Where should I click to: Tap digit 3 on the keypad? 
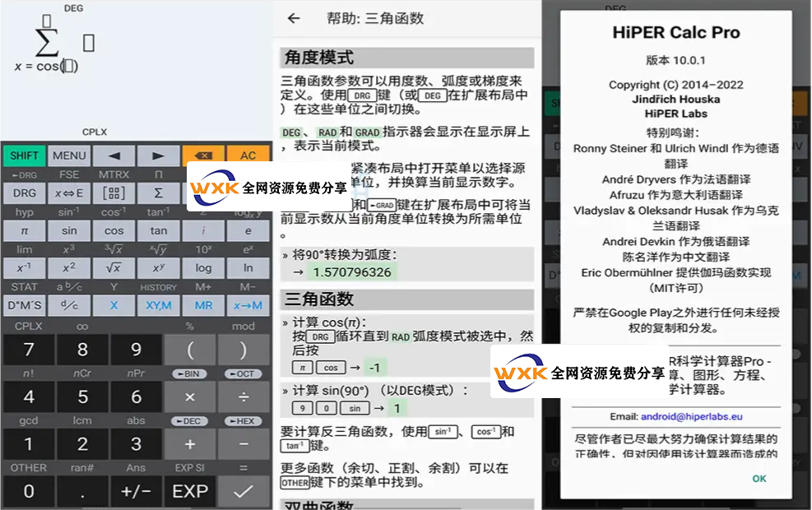pos(137,444)
